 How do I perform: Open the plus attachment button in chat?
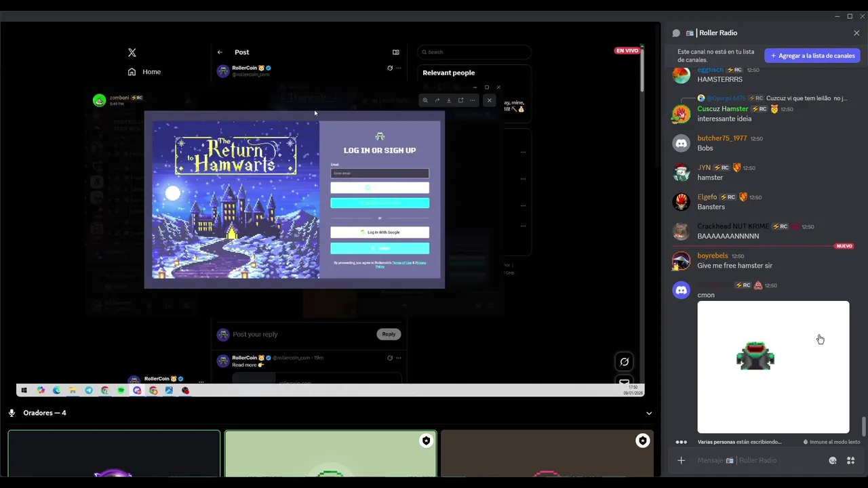[681, 460]
